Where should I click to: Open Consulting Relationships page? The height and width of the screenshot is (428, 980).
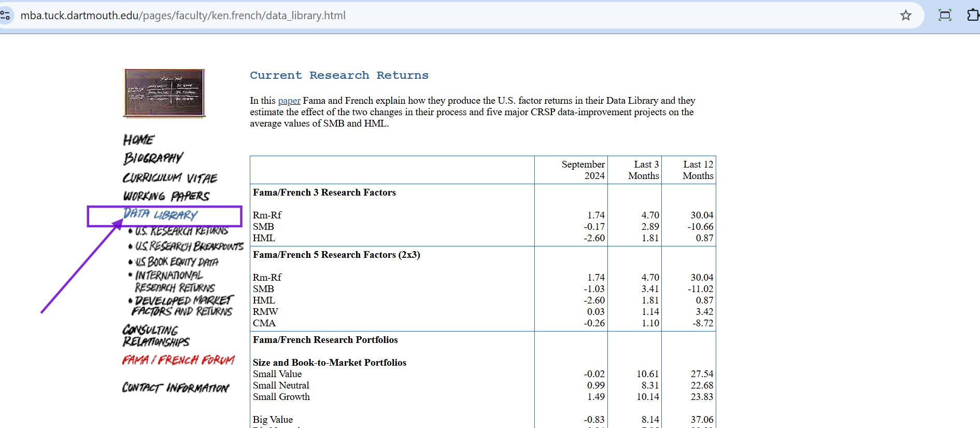pyautogui.click(x=155, y=336)
